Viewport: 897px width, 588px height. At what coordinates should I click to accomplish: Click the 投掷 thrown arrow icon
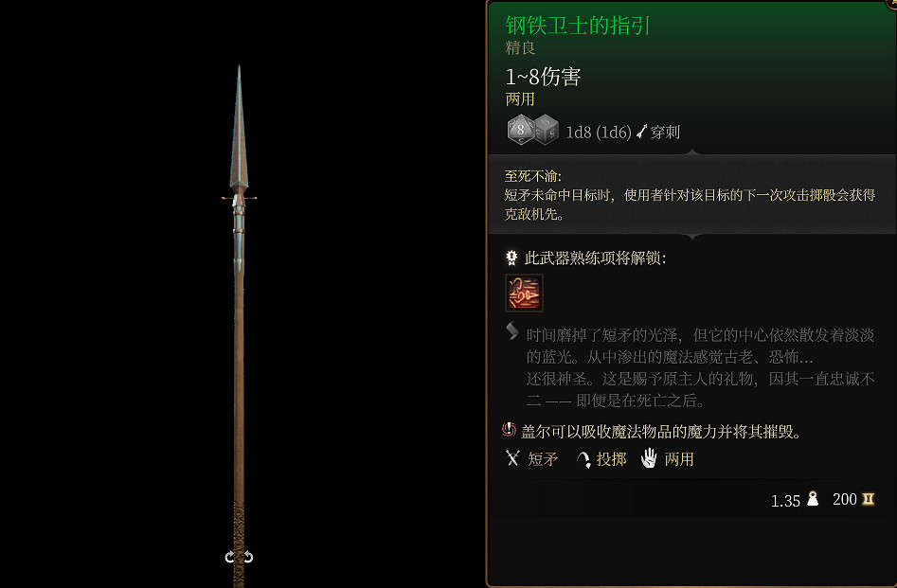[583, 459]
